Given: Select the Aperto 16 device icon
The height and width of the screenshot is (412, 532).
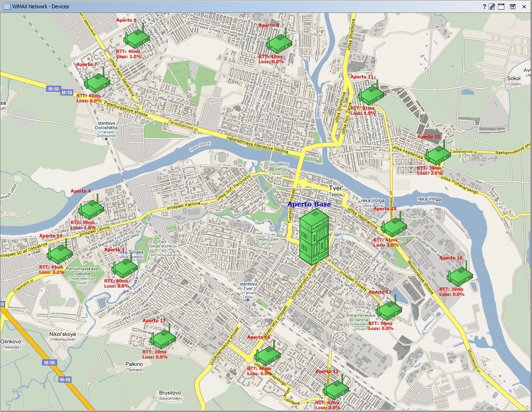Looking at the screenshot, I should click(x=268, y=353).
